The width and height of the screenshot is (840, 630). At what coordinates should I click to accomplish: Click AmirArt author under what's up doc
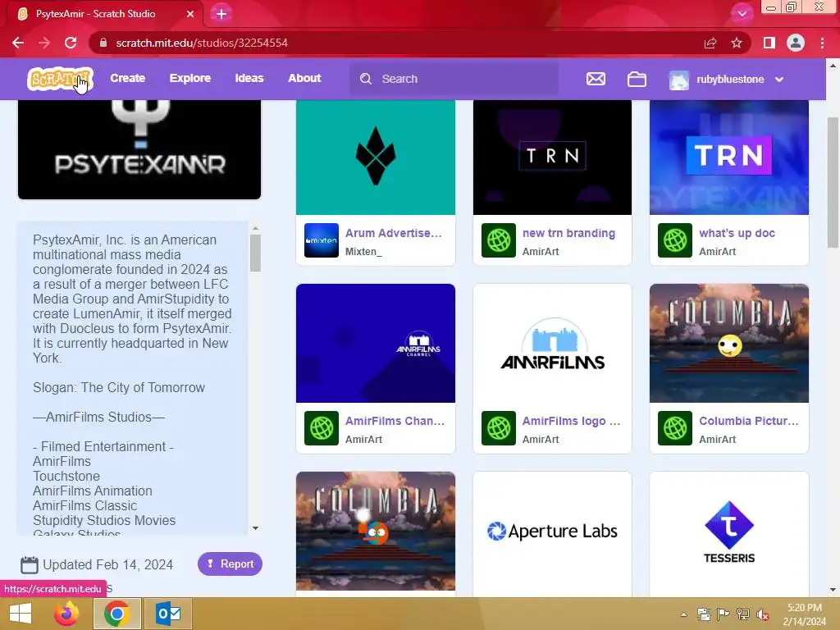coord(717,251)
